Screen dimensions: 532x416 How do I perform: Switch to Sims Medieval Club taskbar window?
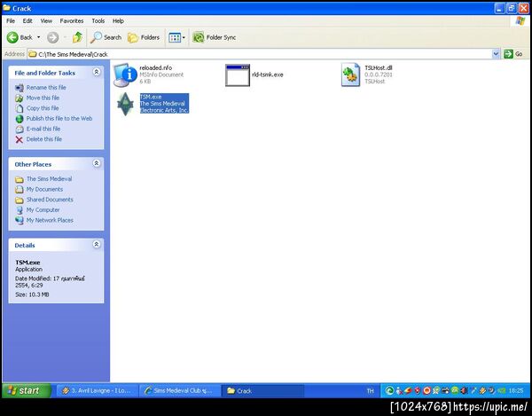180,390
